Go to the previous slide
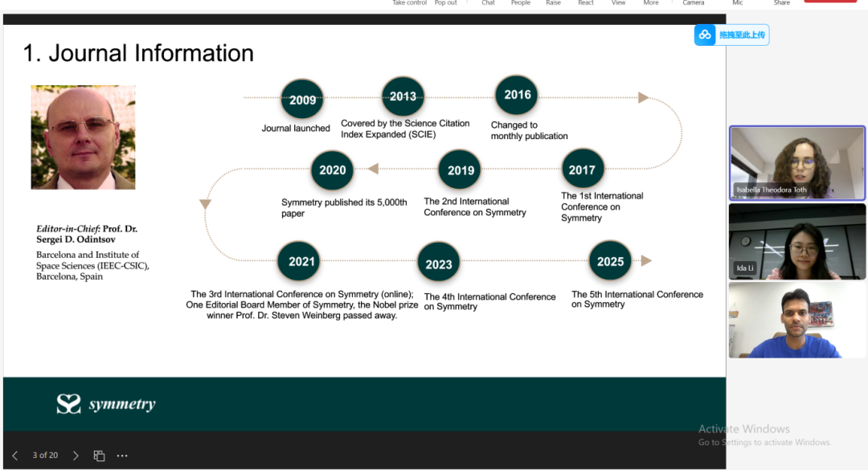The image size is (868, 470). [x=14, y=456]
